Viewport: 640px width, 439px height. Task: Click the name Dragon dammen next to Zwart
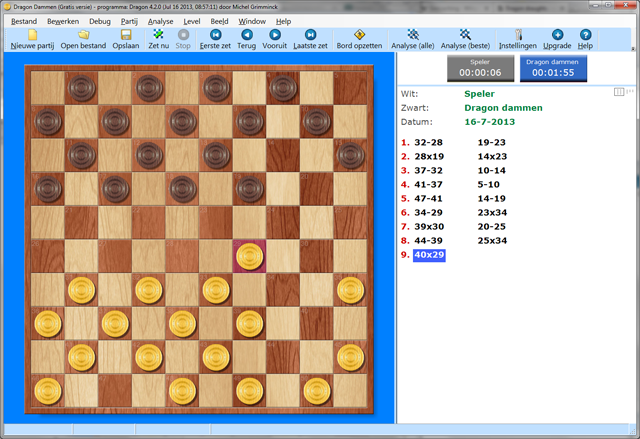(503, 108)
